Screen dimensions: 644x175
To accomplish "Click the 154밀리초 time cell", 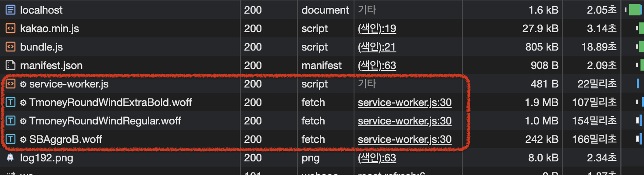I will [x=594, y=121].
